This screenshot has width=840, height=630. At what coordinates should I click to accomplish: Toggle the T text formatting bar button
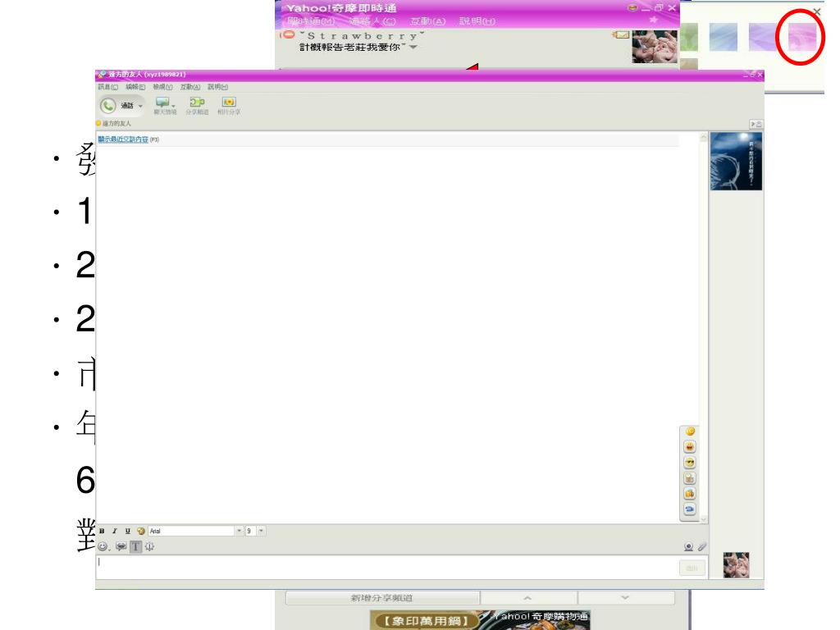135,546
